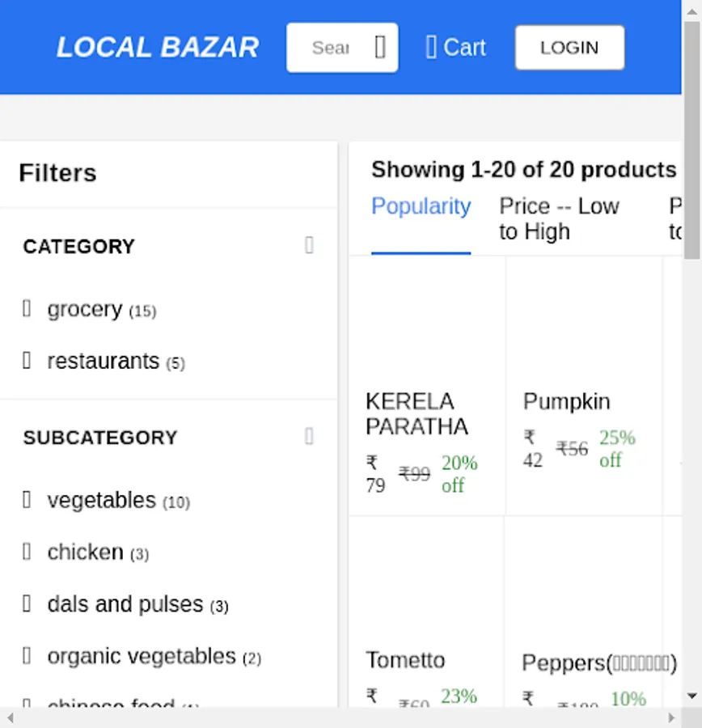Open the Cart icon
Screen dimensions: 702x728
pyautogui.click(x=432, y=48)
